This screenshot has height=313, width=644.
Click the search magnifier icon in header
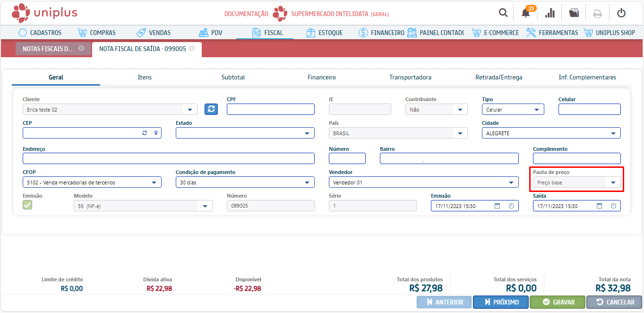tap(503, 13)
